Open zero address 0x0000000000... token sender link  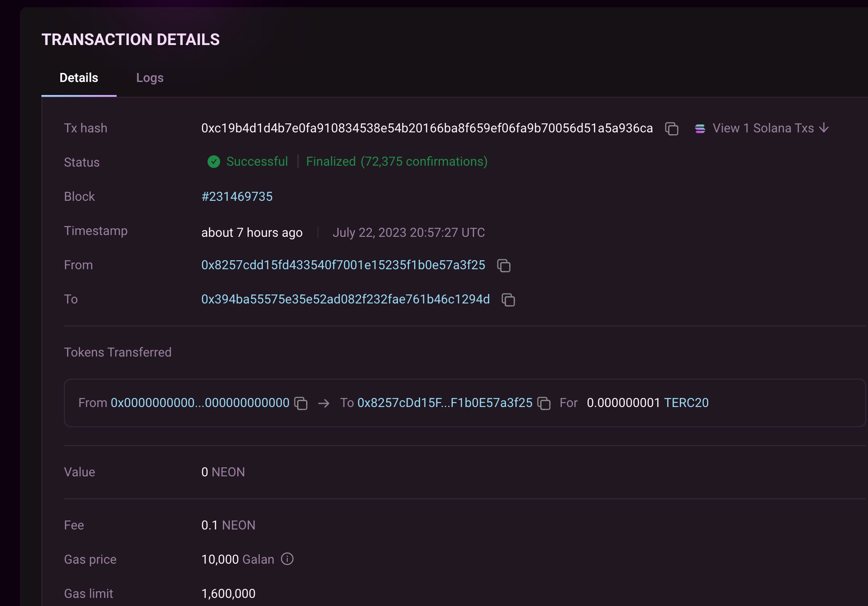coord(200,403)
